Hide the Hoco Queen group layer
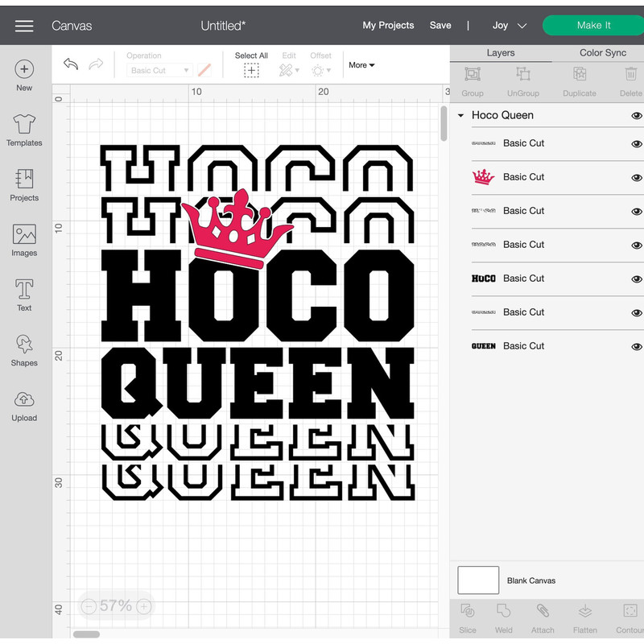Image resolution: width=644 pixels, height=644 pixels. point(637,116)
